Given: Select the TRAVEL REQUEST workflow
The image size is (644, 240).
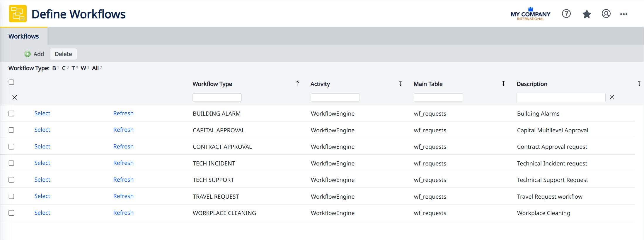Looking at the screenshot, I should (42, 196).
